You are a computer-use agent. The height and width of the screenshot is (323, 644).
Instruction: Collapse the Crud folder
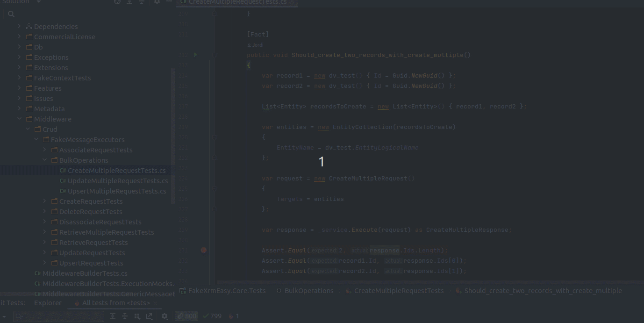28,129
